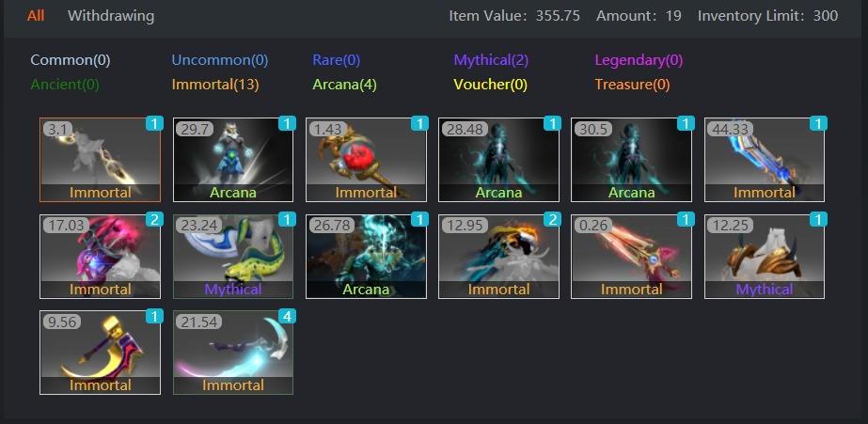Viewport: 868px width, 424px height.
Task: Open the 29.7 Arcana item
Action: [233, 160]
